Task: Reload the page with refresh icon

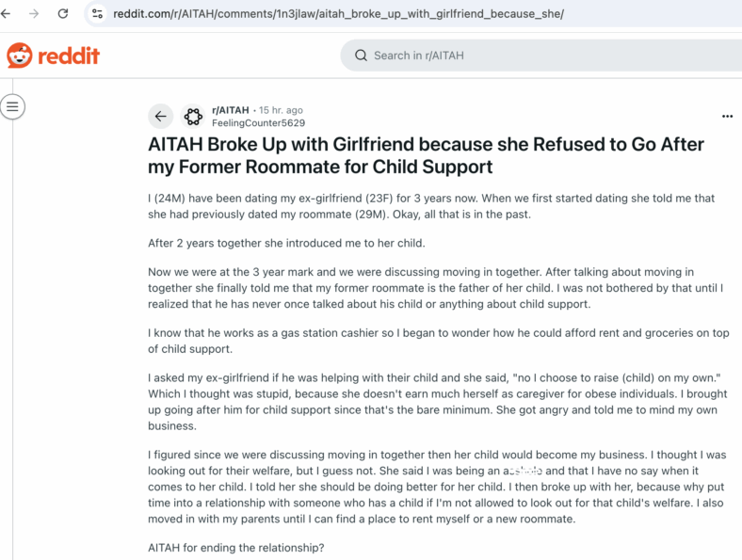Action: coord(63,14)
